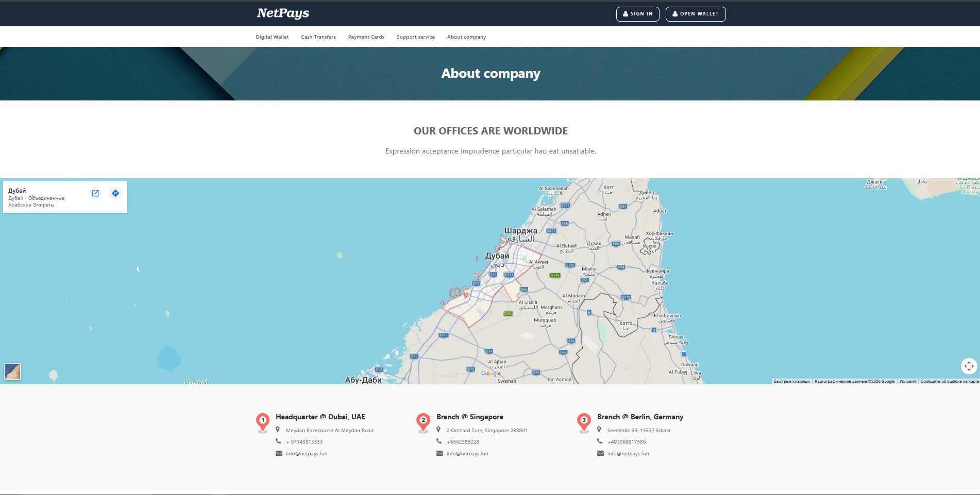Screen dimensions: 980x495
Task: Open larger map view icon
Action: pos(95,193)
